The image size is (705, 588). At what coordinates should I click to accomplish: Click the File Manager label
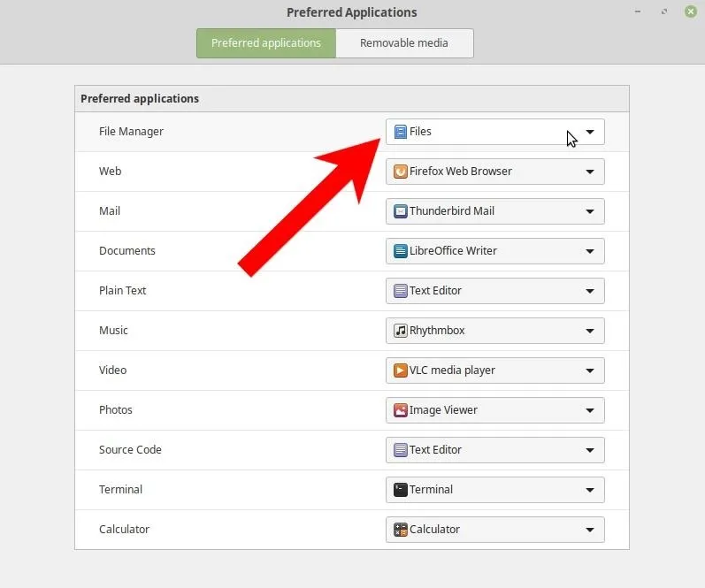tap(131, 132)
